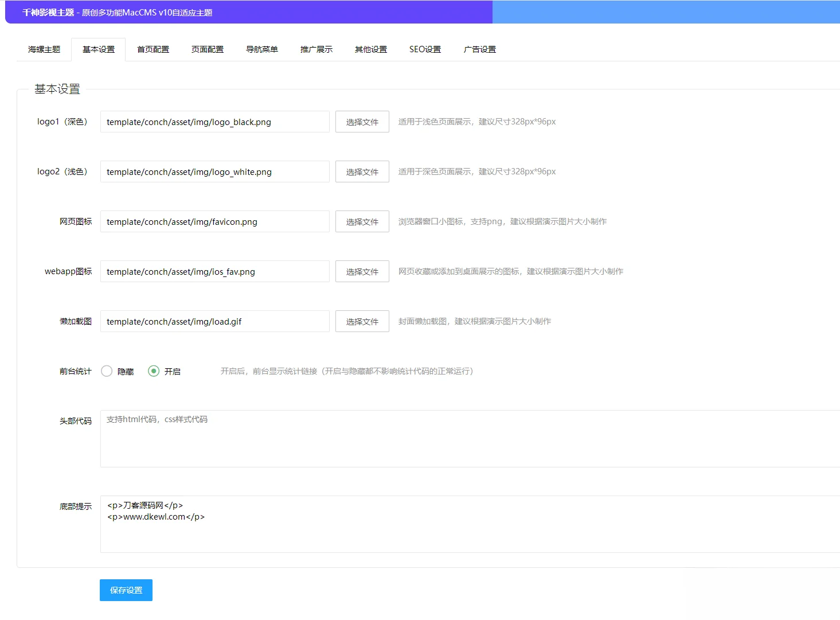The width and height of the screenshot is (840, 620).
Task: Open the 其他设置 tab
Action: coord(370,49)
